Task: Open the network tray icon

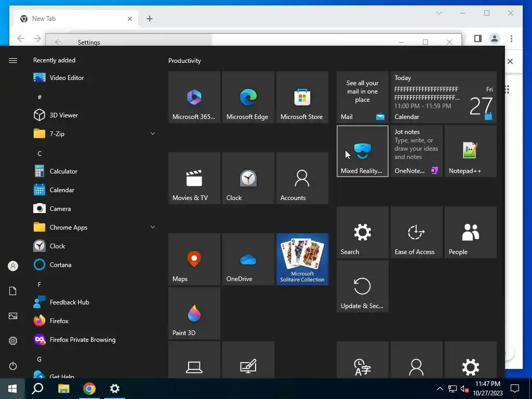Action: pos(453,389)
